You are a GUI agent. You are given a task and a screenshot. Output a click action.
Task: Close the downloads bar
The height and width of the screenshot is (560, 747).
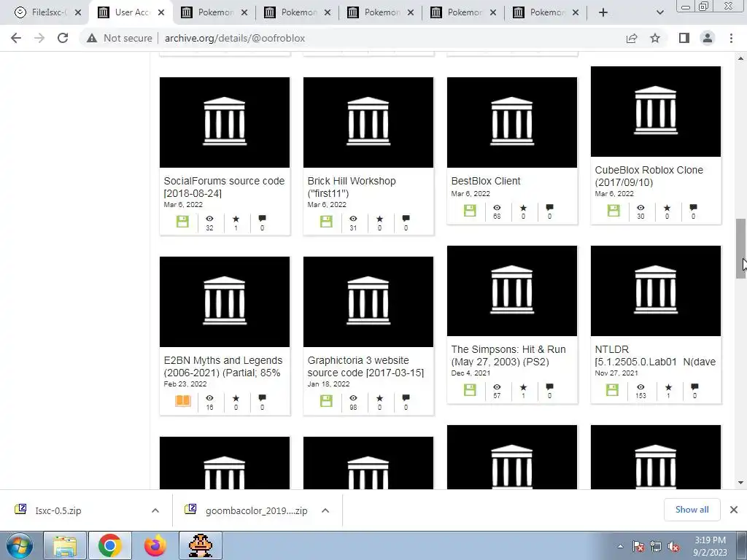point(734,510)
